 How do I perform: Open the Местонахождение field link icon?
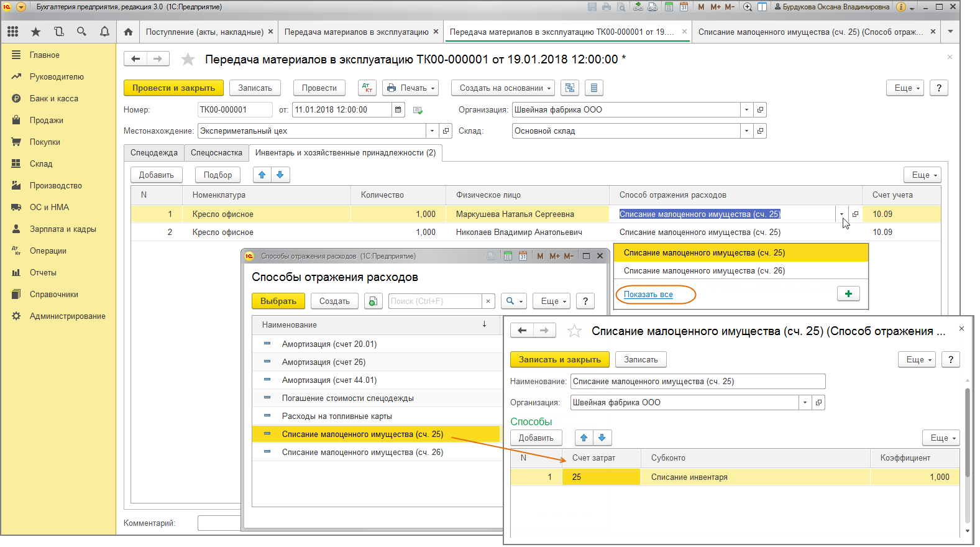tap(446, 131)
